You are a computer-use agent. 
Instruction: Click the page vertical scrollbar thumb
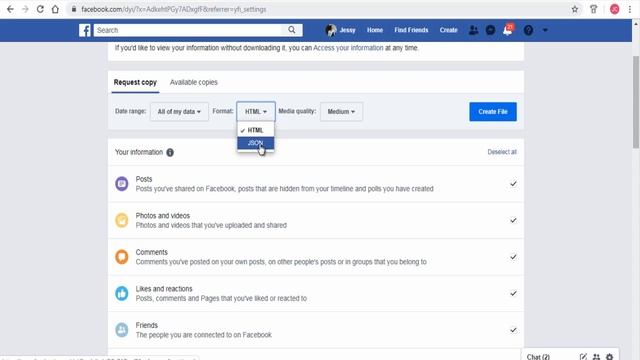point(636,102)
